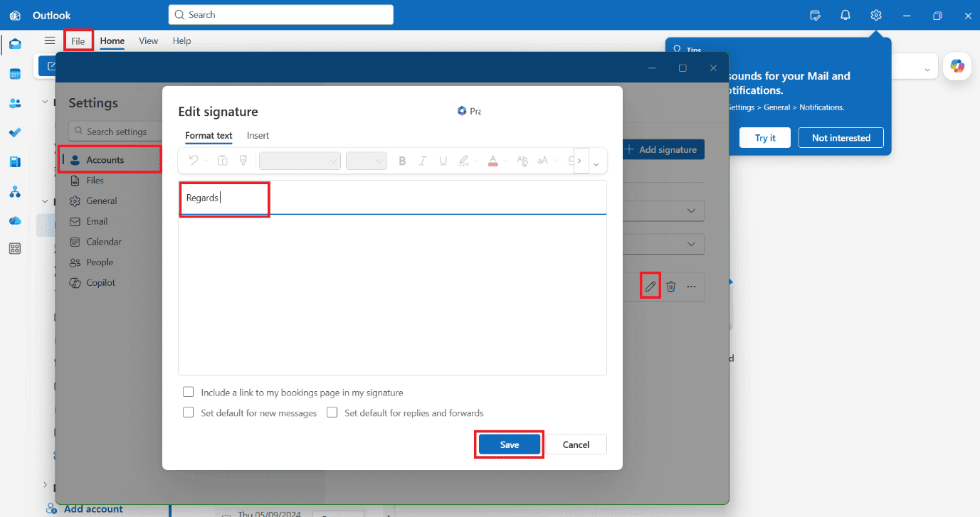The width and height of the screenshot is (980, 517).
Task: Enable bookings page link in signature
Action: click(189, 392)
